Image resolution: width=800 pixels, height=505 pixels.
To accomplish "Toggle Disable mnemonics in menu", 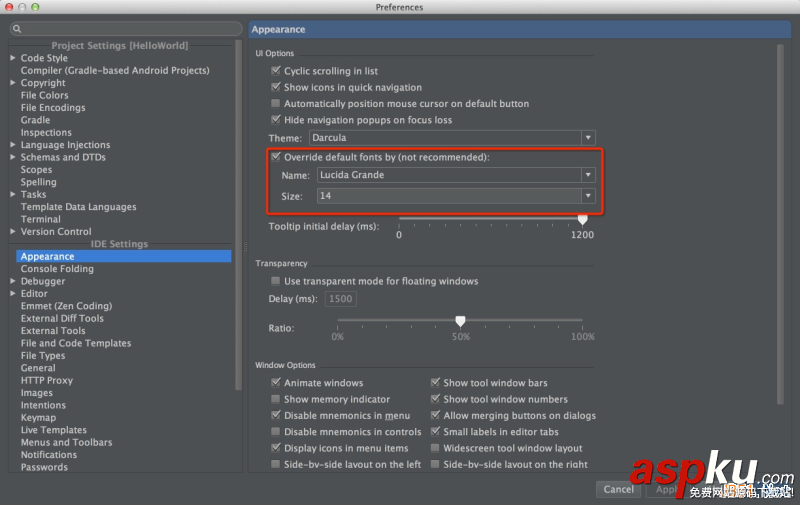I will click(276, 415).
